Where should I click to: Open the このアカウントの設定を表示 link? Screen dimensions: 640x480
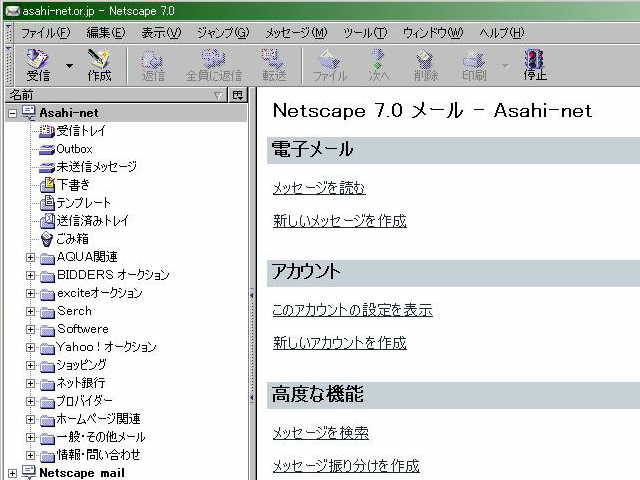pyautogui.click(x=353, y=310)
